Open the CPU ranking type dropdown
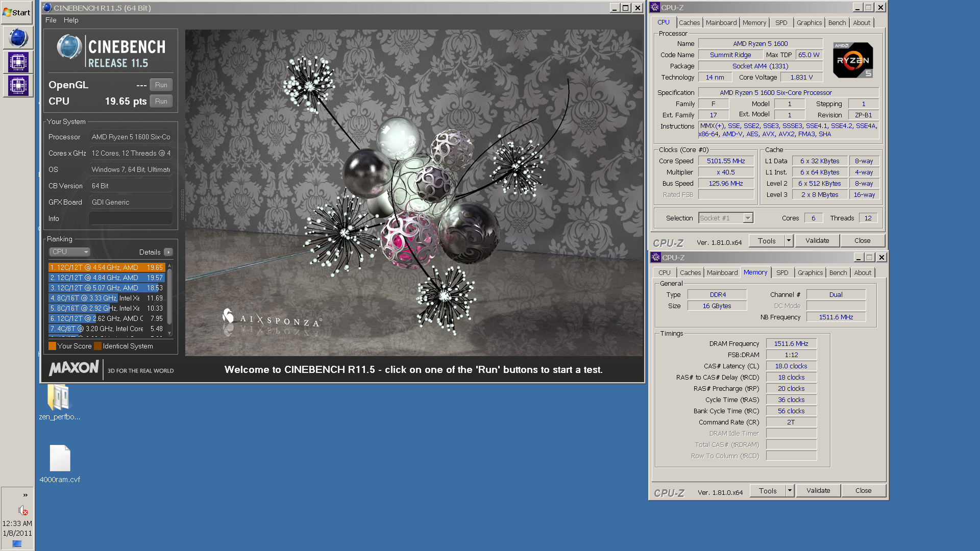The height and width of the screenshot is (551, 980). [70, 252]
